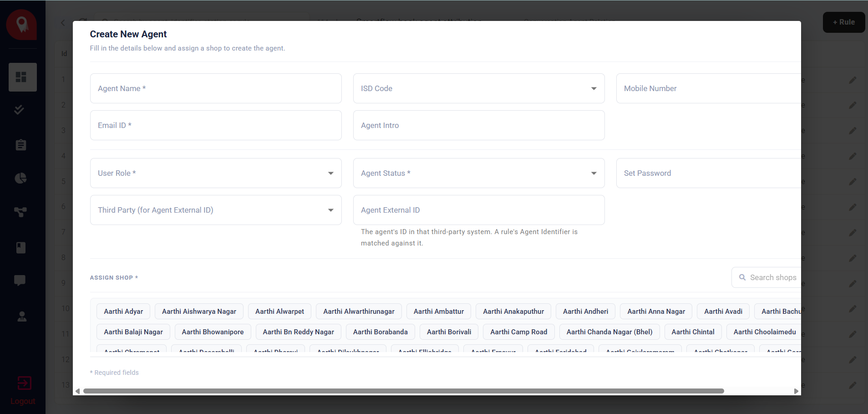This screenshot has height=414, width=868.
Task: Focus the Set Password field
Action: coord(709,173)
